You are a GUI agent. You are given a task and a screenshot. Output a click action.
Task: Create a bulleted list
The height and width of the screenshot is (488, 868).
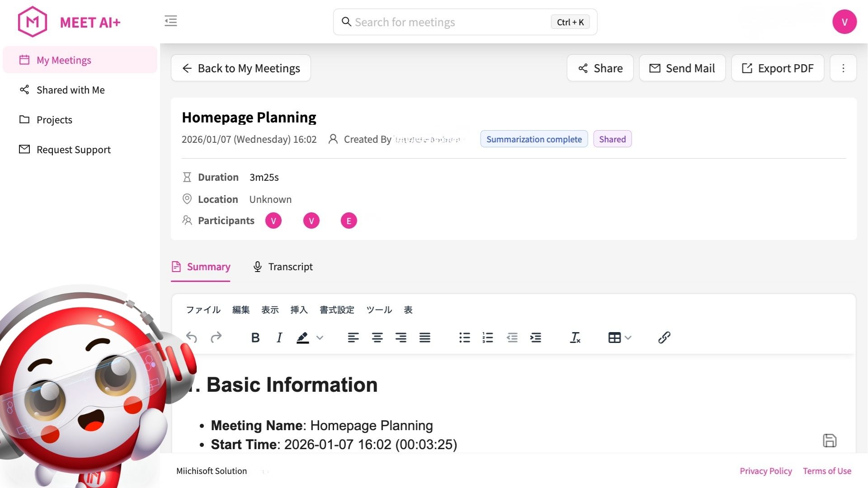pos(464,338)
